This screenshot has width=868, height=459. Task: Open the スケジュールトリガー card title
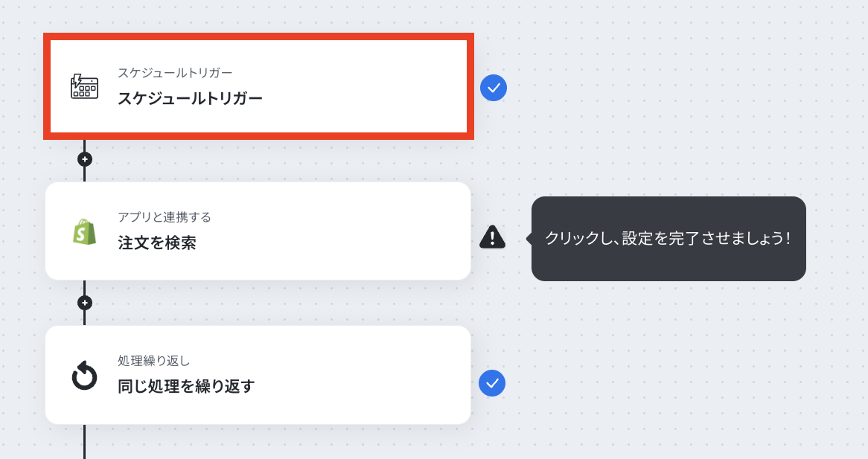(190, 98)
